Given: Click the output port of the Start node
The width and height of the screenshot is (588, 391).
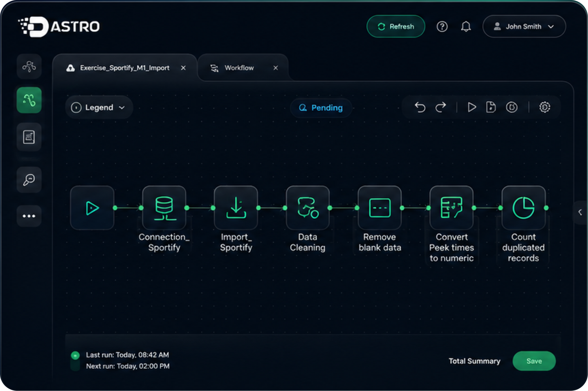Looking at the screenshot, I should (115, 208).
